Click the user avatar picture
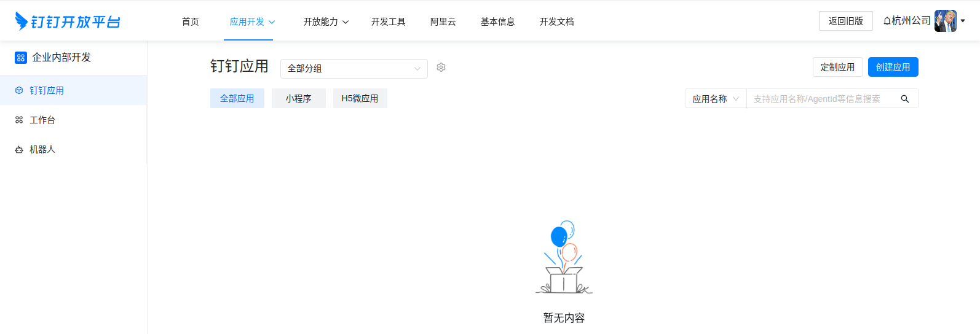980x334 pixels. click(945, 21)
